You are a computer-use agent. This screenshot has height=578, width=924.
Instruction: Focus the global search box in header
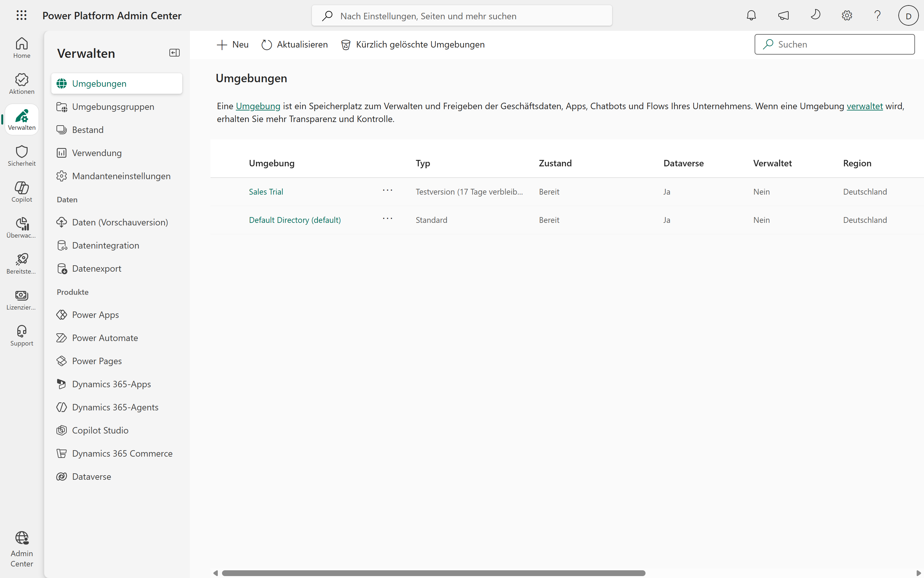[x=462, y=16]
